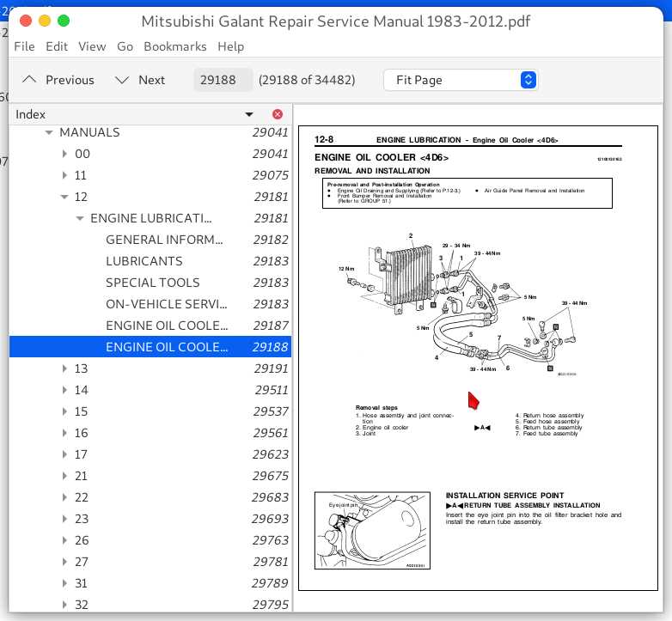Expand chapter 13 in the index
The height and width of the screenshot is (621, 672).
[64, 368]
